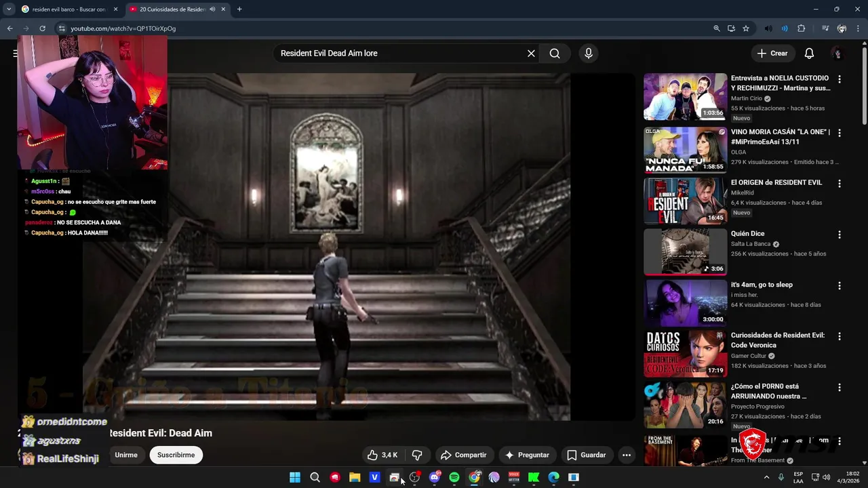Click taskbar volume speaker icon
868x488 pixels.
coord(826,477)
